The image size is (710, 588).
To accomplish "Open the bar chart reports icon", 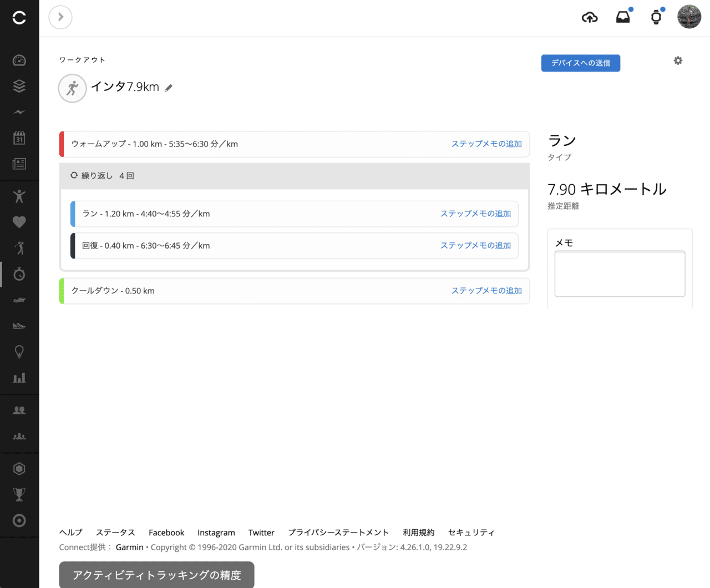I will [x=19, y=378].
